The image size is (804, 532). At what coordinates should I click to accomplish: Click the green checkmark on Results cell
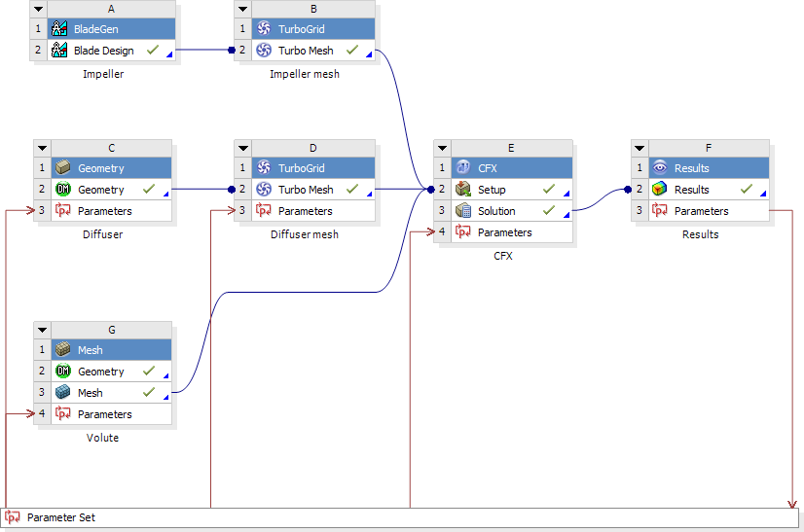746,189
